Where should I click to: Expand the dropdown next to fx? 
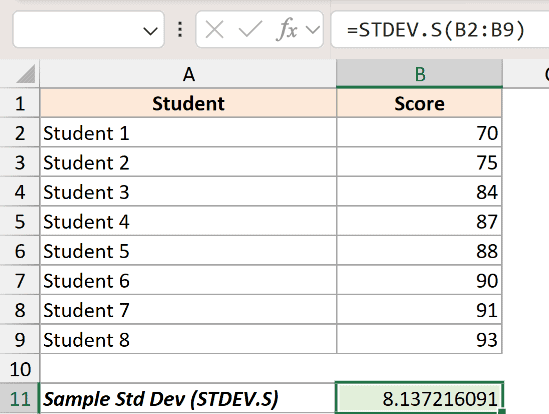point(312,30)
